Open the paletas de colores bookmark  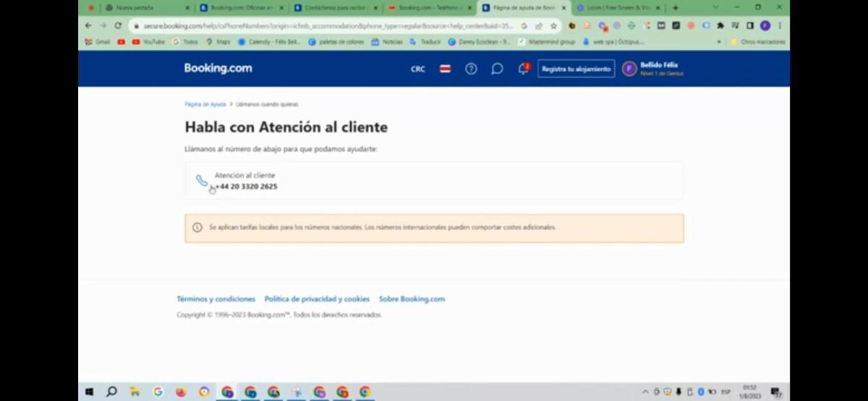click(336, 42)
